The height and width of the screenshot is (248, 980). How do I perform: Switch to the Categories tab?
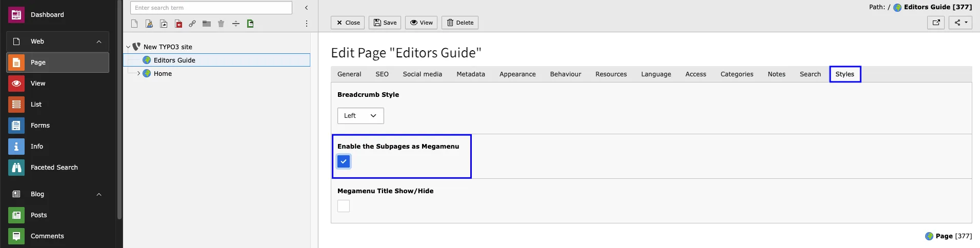(737, 74)
